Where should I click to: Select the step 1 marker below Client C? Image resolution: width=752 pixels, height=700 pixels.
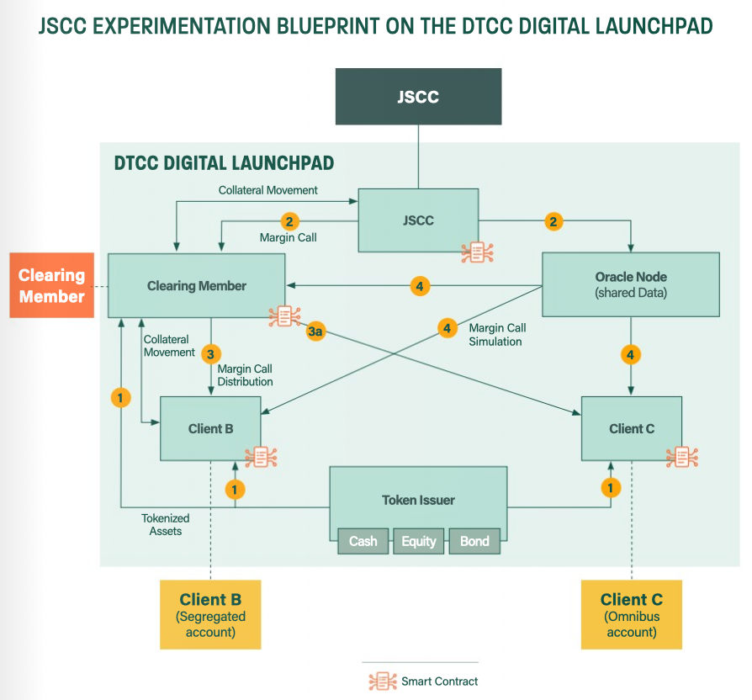(x=611, y=488)
